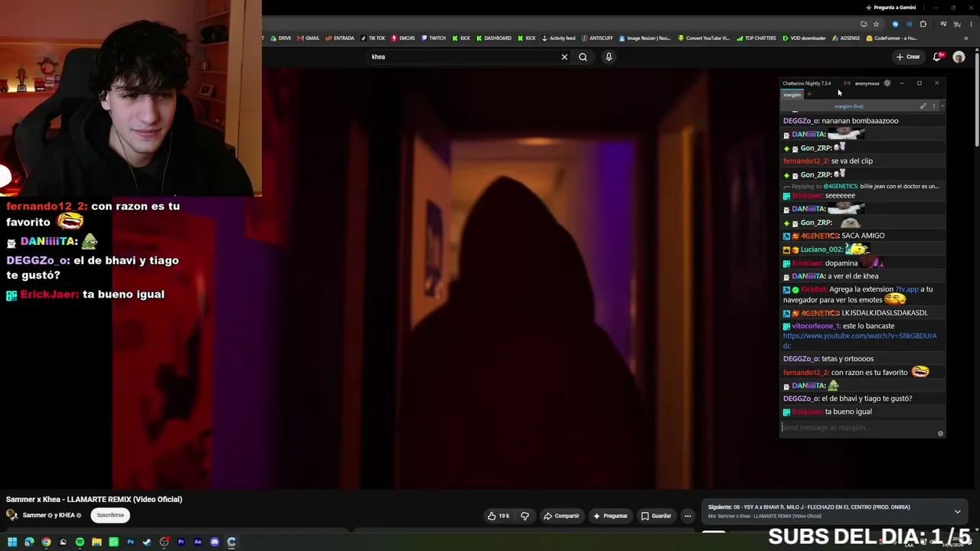Clear the YouTube search box text
The image size is (980, 551).
(564, 57)
